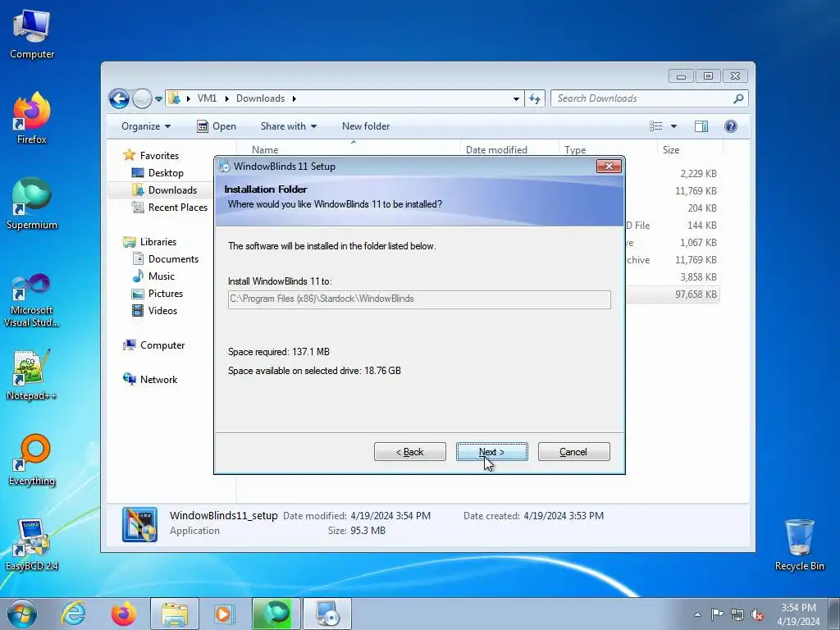
Task: Select the Recycle Bin icon
Action: tap(799, 545)
